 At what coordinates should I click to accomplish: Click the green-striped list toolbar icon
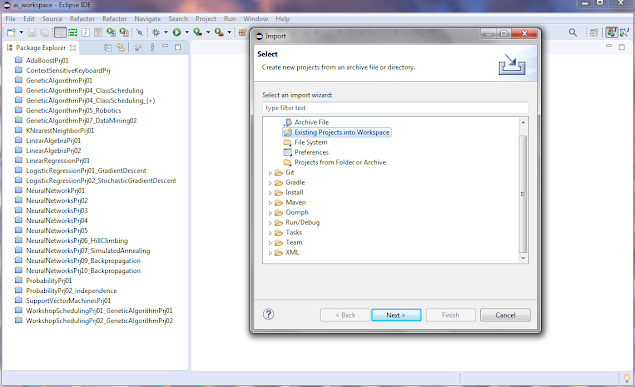[73, 32]
